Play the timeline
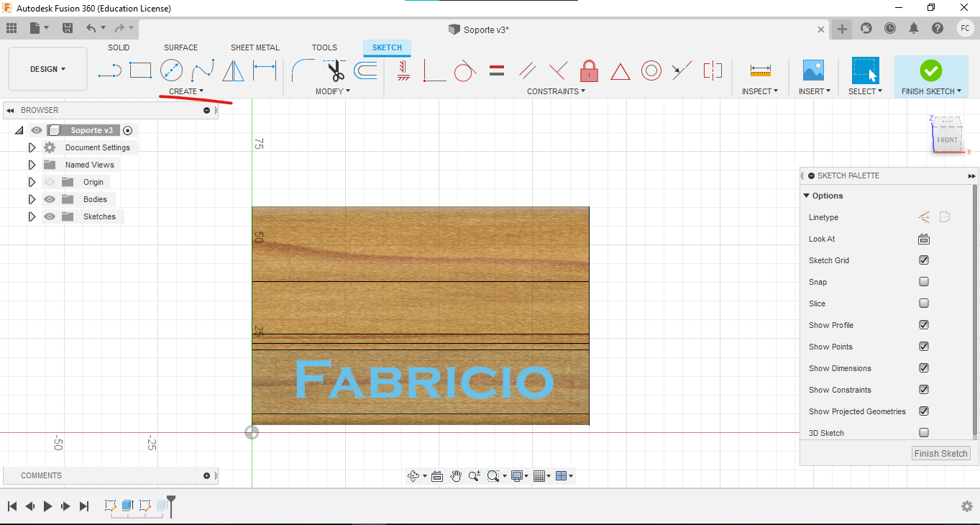Viewport: 980px width, 525px height. pyautogui.click(x=47, y=506)
